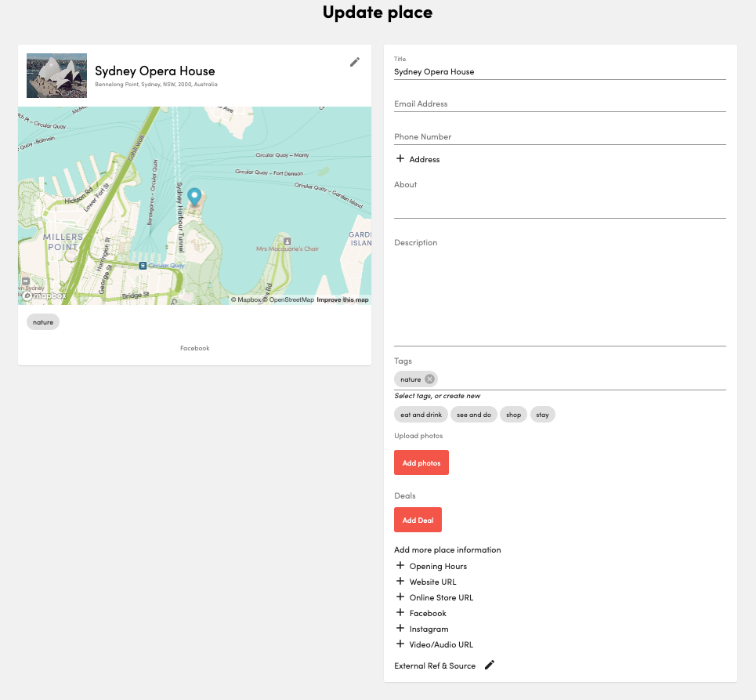
Task: Select the stay tag chip
Action: pos(542,415)
